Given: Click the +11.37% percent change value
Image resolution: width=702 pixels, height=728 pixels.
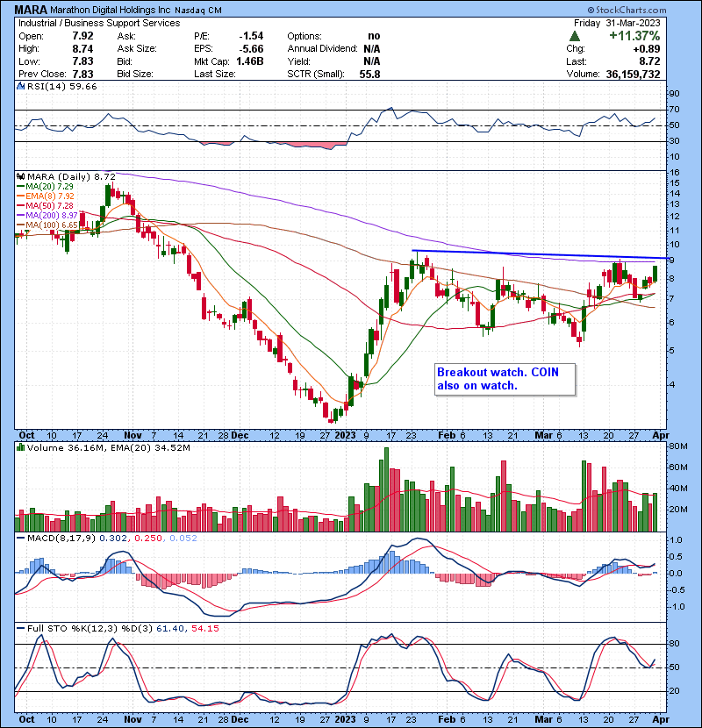Looking at the screenshot, I should [634, 36].
